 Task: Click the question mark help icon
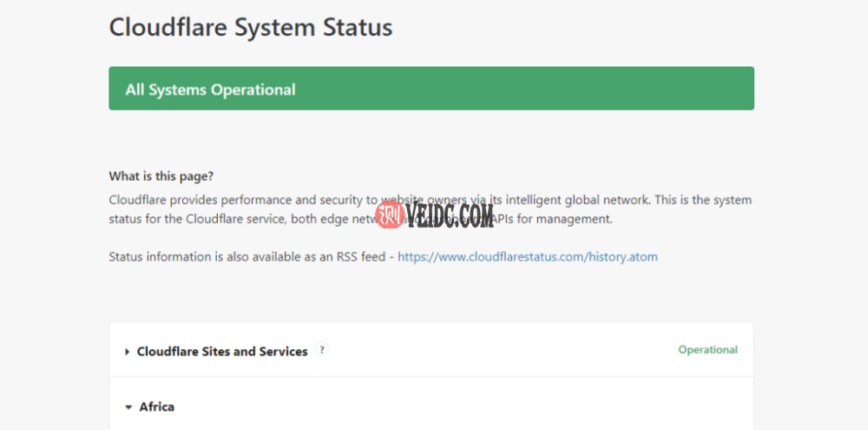(322, 350)
